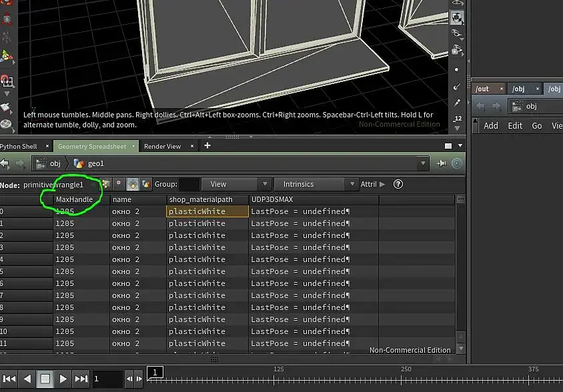This screenshot has height=392, width=563.
Task: Expand snapping options arrow below magnet
Action: (x=7, y=94)
